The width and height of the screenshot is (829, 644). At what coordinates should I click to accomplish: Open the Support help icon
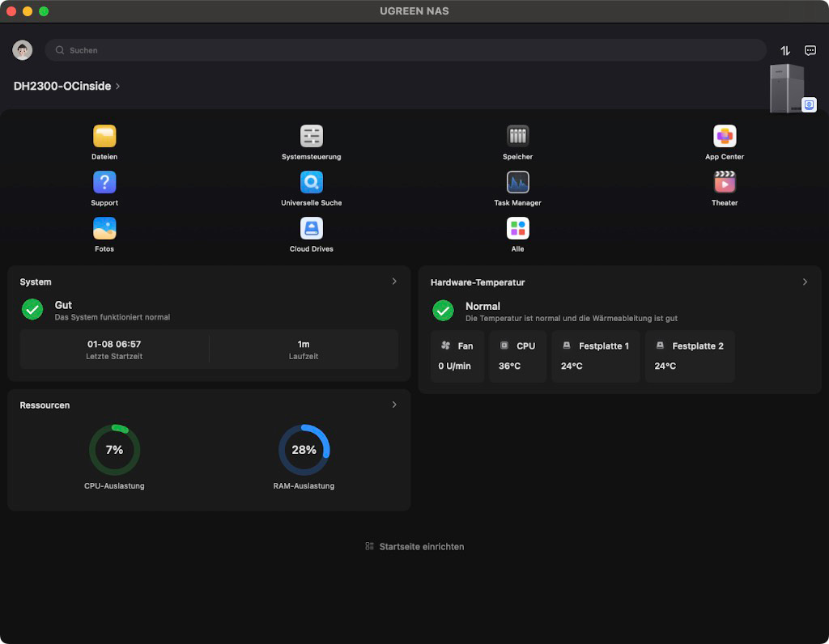104,182
